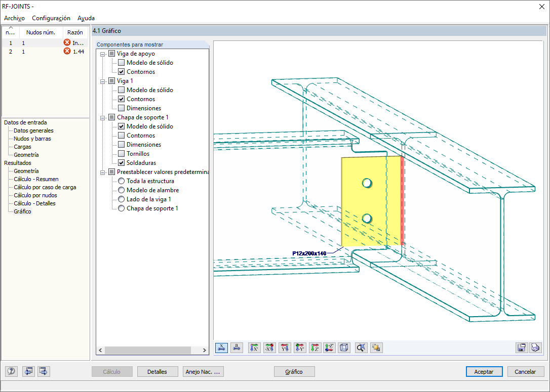This screenshot has height=392, width=550.
Task: Collapse the Viga de apoyo tree node
Action: pos(102,54)
